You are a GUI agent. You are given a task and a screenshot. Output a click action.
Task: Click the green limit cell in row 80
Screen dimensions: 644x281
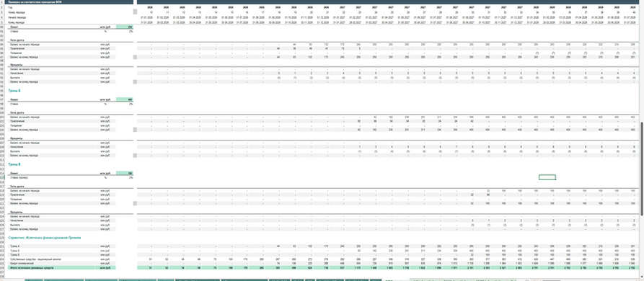pyautogui.click(x=125, y=27)
